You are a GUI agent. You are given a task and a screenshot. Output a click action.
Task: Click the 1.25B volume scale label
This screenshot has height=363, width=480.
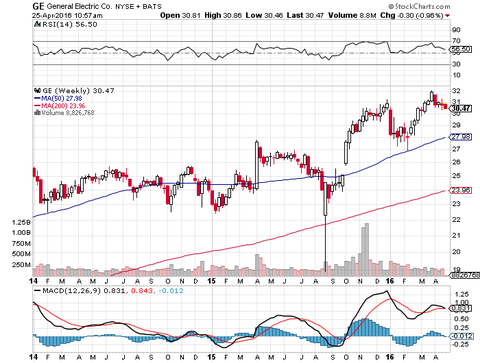[x=21, y=222]
